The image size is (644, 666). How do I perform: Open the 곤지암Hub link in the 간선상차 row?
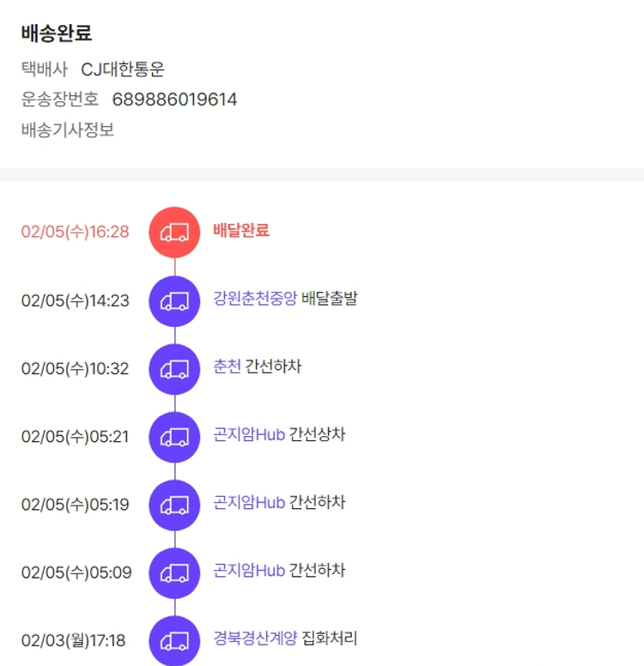pos(249,434)
